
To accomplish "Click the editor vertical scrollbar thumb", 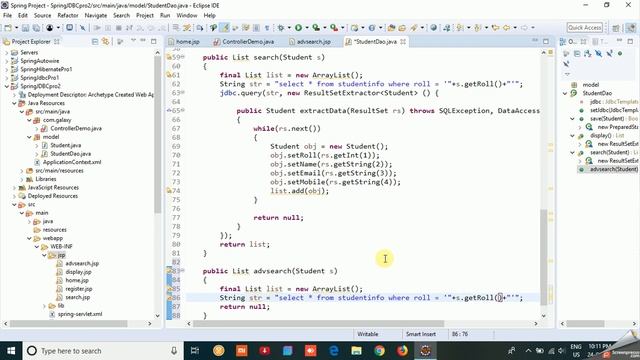I will 544,256.
